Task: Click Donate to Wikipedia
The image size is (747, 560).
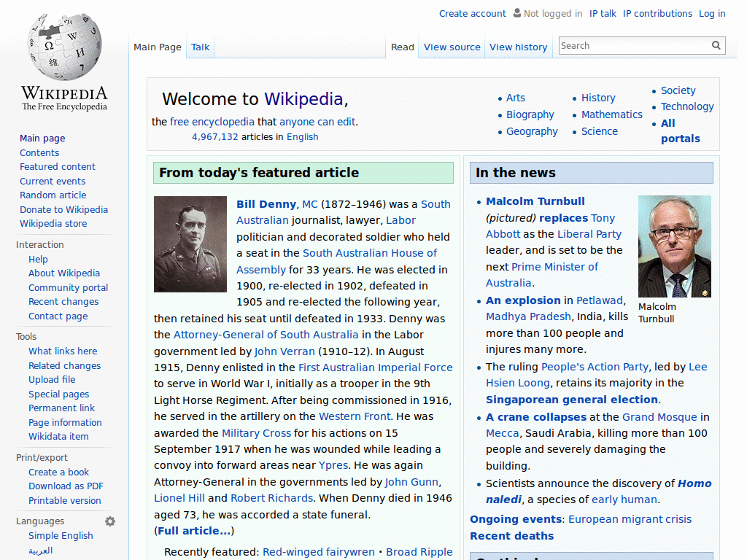Action: coord(64,209)
